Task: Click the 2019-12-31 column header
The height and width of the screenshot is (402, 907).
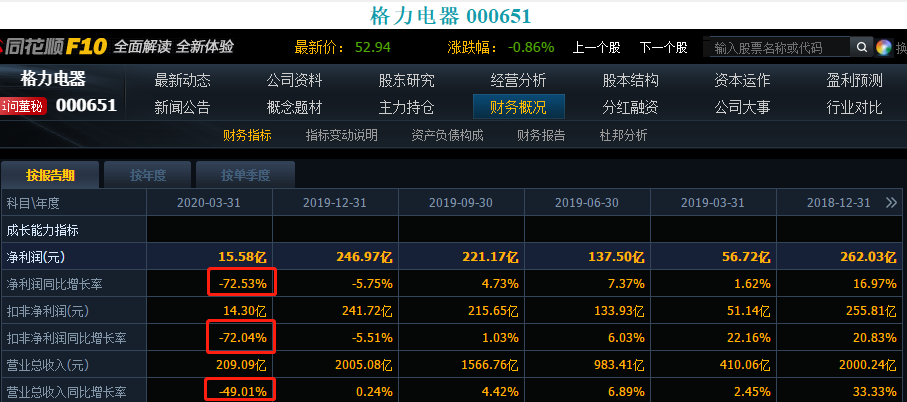Action: coord(335,203)
